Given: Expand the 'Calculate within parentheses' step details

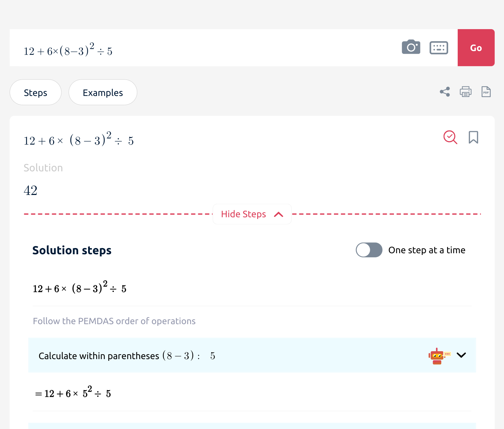Looking at the screenshot, I should [461, 355].
